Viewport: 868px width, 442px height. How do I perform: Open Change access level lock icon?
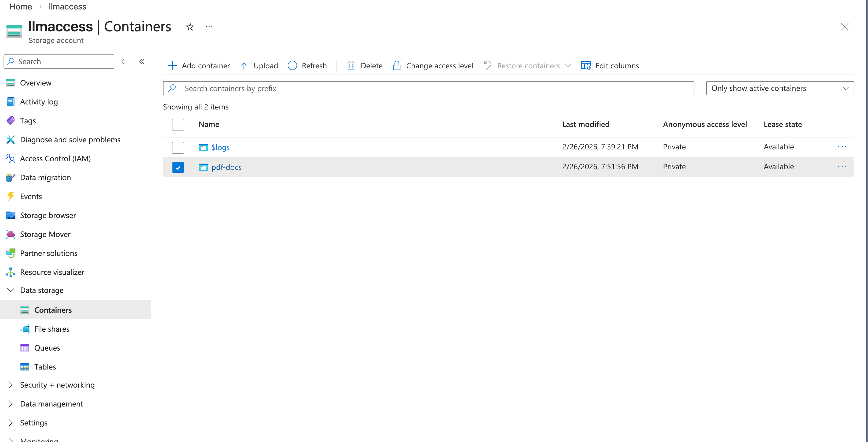point(397,66)
